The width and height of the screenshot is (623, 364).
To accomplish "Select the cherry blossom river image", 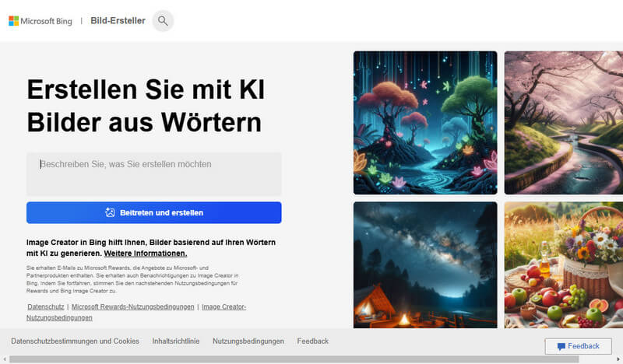I will [x=563, y=122].
